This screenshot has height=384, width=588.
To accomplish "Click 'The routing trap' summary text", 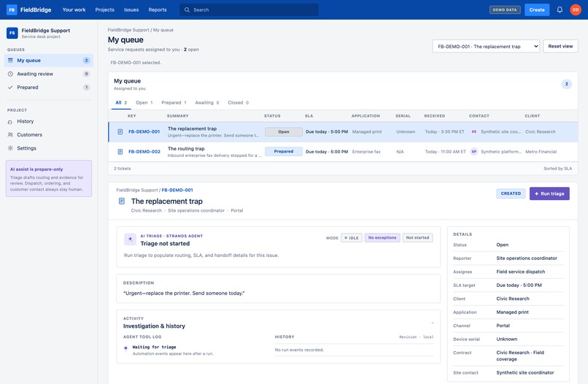I will 186,149.
